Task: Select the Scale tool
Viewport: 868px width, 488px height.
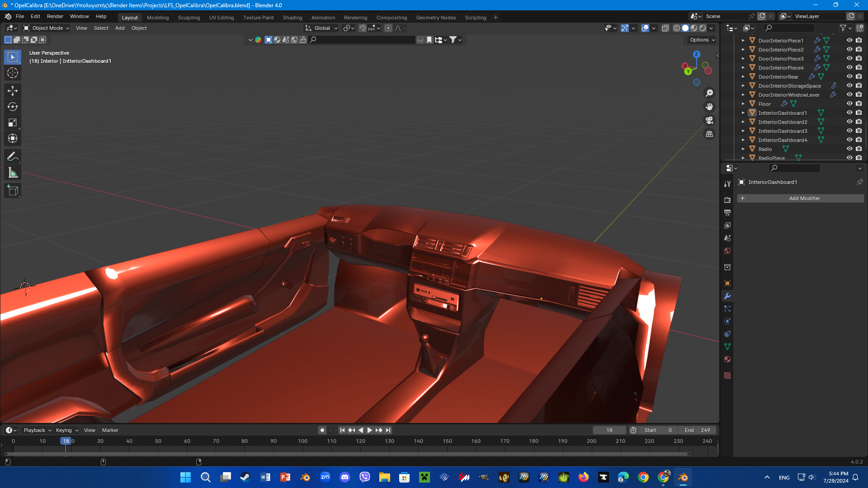Action: tap(13, 122)
